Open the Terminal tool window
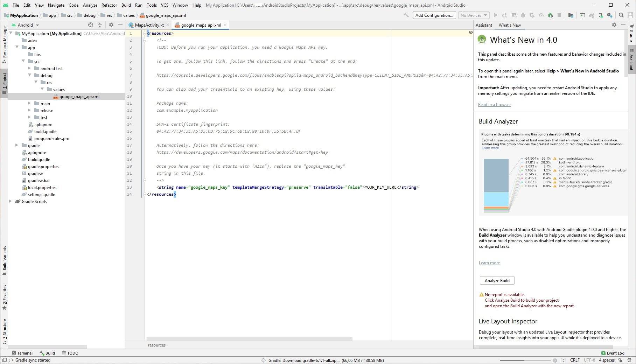 coord(22,353)
